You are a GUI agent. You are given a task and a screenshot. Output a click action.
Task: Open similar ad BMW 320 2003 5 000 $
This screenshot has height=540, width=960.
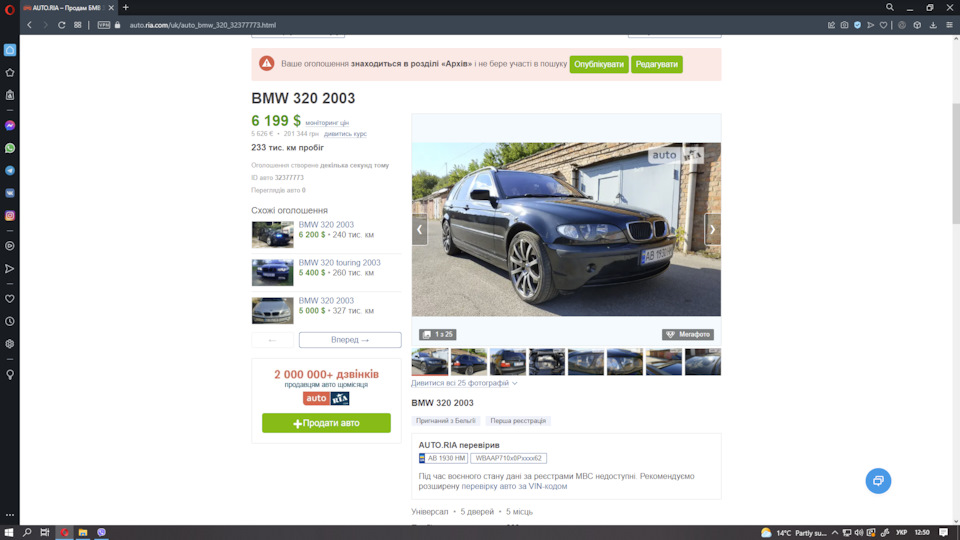[326, 310]
